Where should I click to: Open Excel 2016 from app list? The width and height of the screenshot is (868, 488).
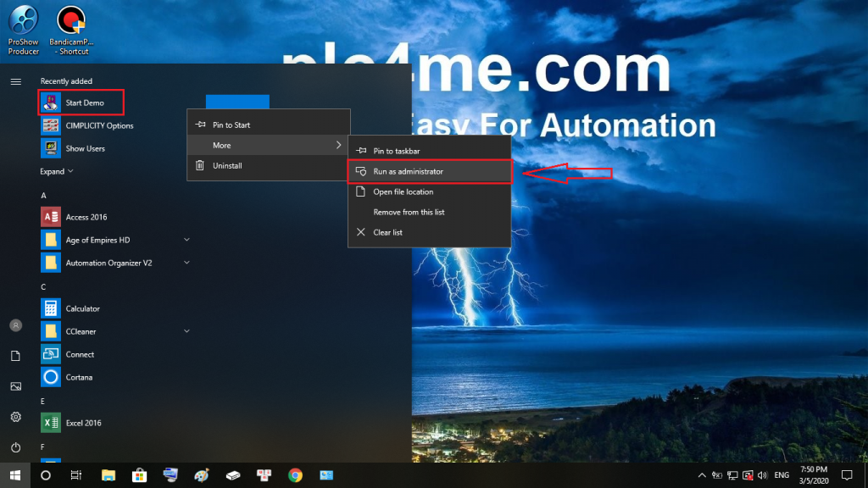[x=83, y=423]
